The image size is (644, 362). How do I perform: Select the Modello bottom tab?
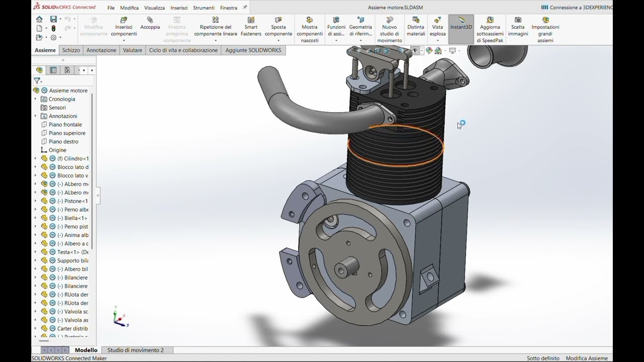pyautogui.click(x=86, y=350)
